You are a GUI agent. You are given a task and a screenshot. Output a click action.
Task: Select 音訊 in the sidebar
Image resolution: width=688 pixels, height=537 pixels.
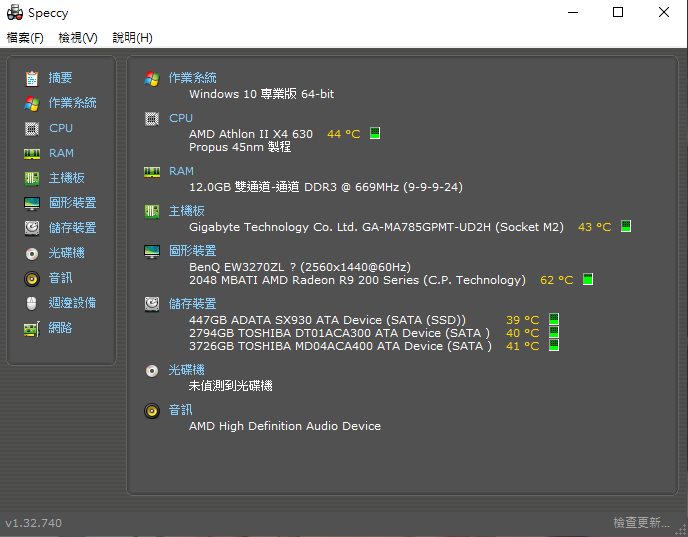60,278
